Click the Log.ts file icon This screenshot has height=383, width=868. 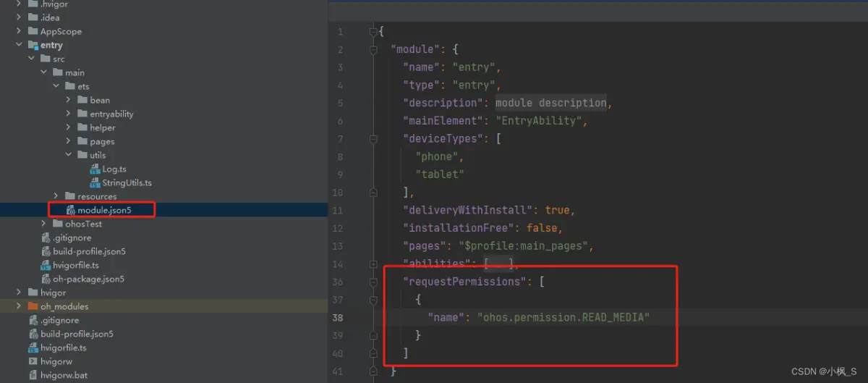(95, 169)
